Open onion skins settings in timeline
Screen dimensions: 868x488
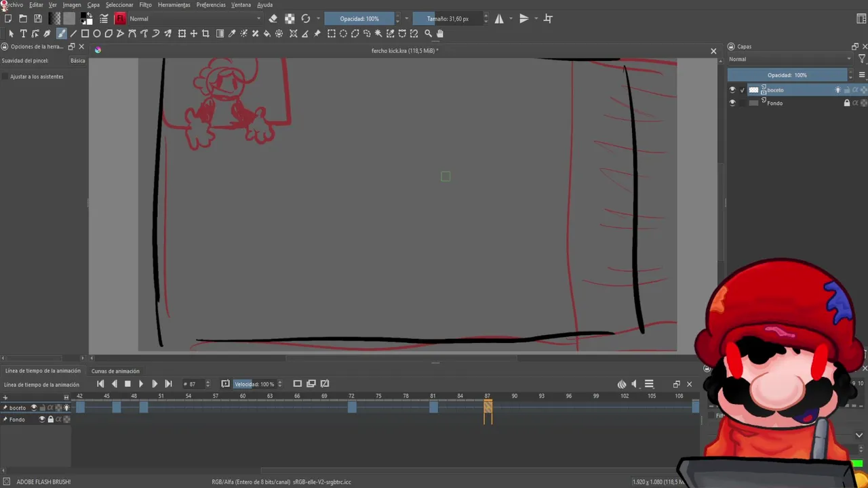click(x=622, y=384)
